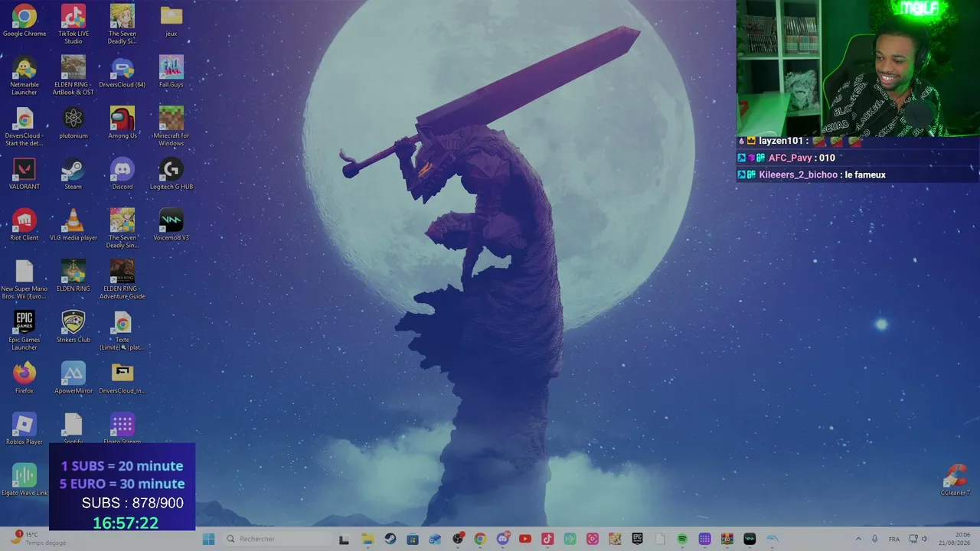980x551 pixels.
Task: Select the Texte (Limite) Chrome shortcut
Action: pyautogui.click(x=122, y=331)
